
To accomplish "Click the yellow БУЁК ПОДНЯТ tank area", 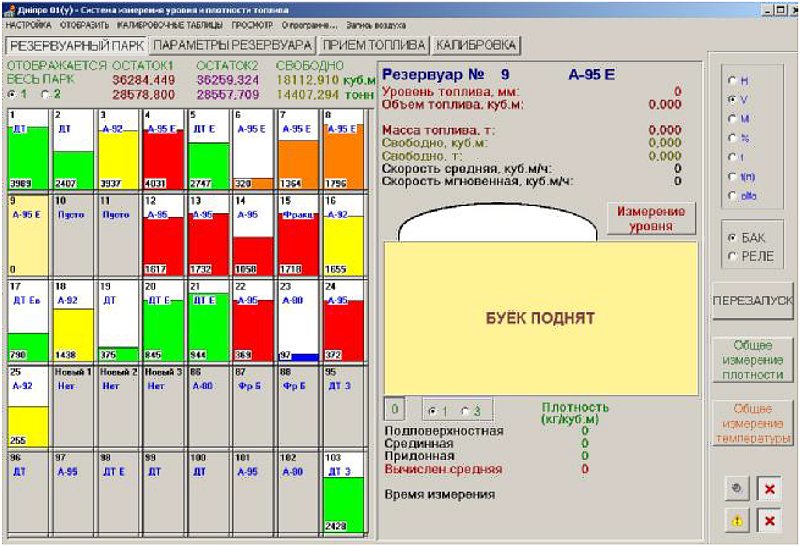I will [x=540, y=318].
